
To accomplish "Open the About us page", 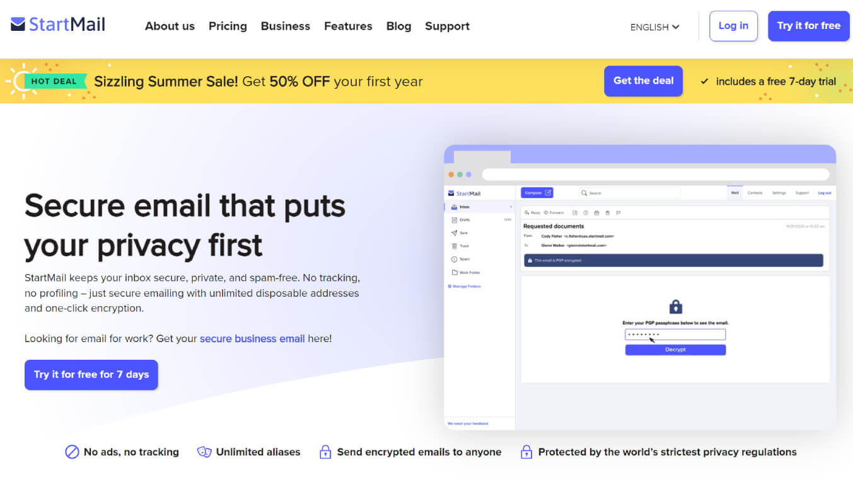I will pos(170,26).
